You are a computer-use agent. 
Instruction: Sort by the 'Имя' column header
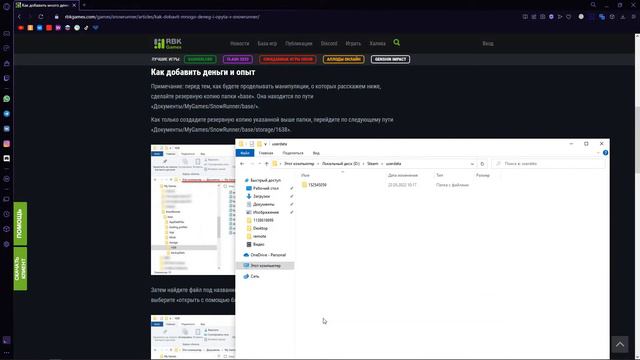[x=305, y=175]
